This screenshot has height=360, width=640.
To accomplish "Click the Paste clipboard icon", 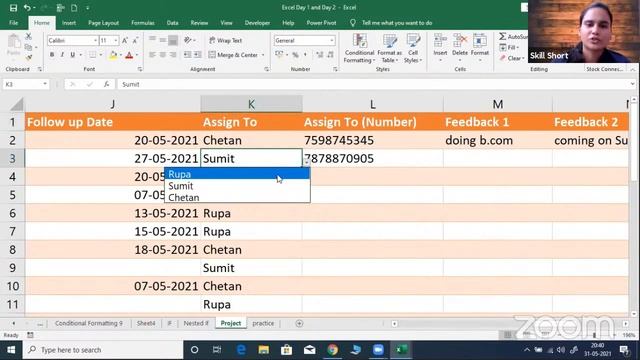I will 13,42.
